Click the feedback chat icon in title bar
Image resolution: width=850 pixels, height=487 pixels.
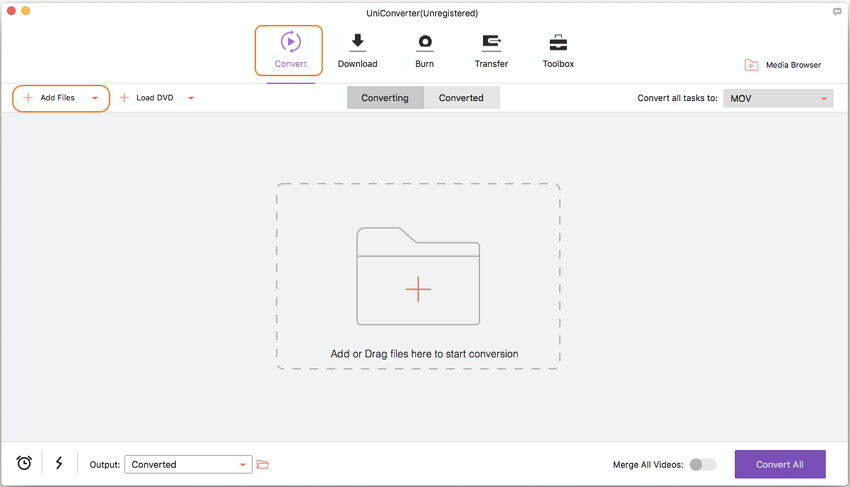pyautogui.click(x=837, y=11)
